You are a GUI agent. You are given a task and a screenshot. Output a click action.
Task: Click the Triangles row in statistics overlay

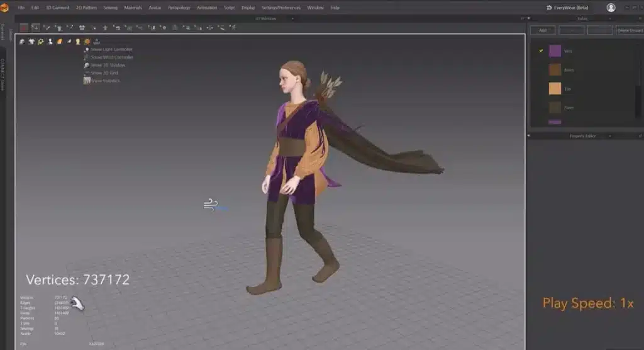tap(44, 308)
